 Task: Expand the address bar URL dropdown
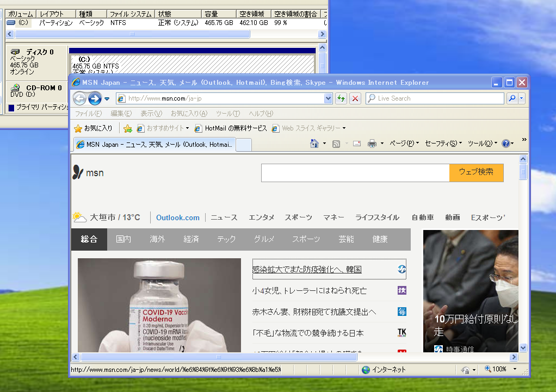(328, 98)
